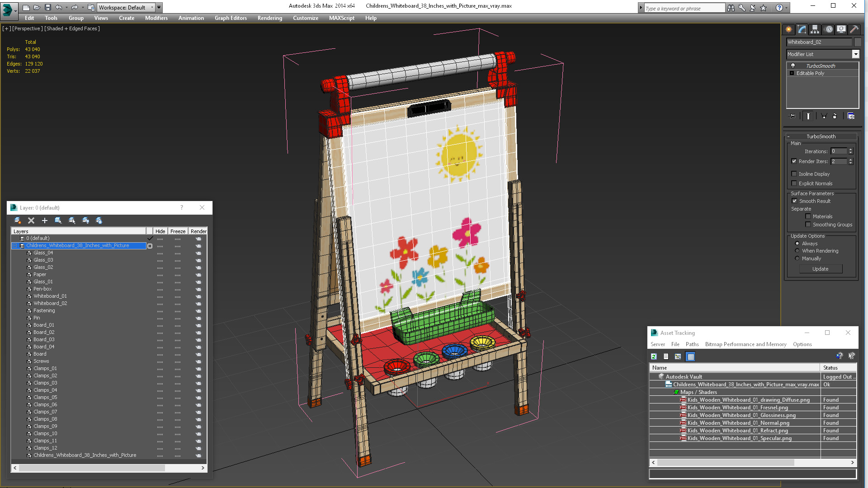Screen dimensions: 868x488
Task: Open the MAXScript menu
Action: point(342,18)
